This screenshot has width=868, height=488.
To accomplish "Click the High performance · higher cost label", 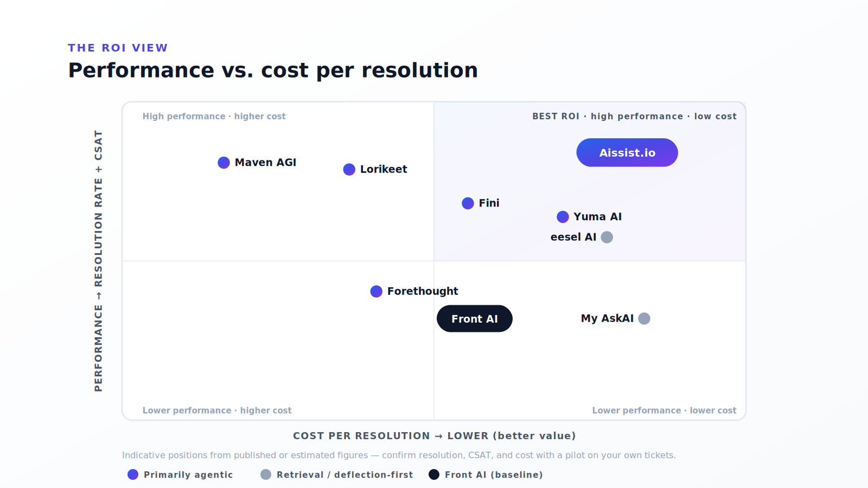I will pyautogui.click(x=214, y=116).
